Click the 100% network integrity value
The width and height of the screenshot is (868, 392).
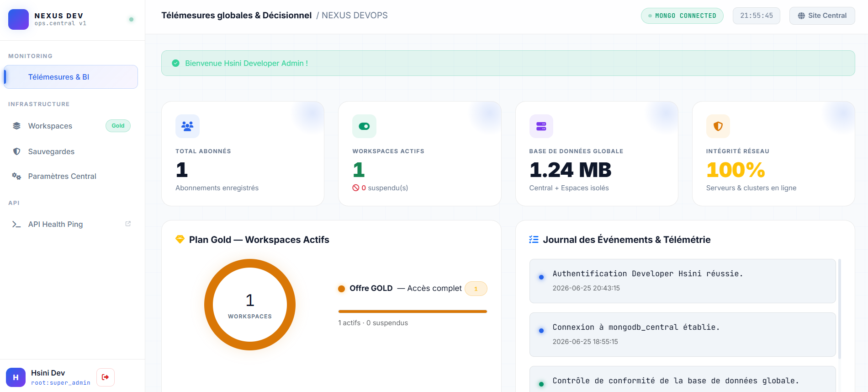click(736, 170)
